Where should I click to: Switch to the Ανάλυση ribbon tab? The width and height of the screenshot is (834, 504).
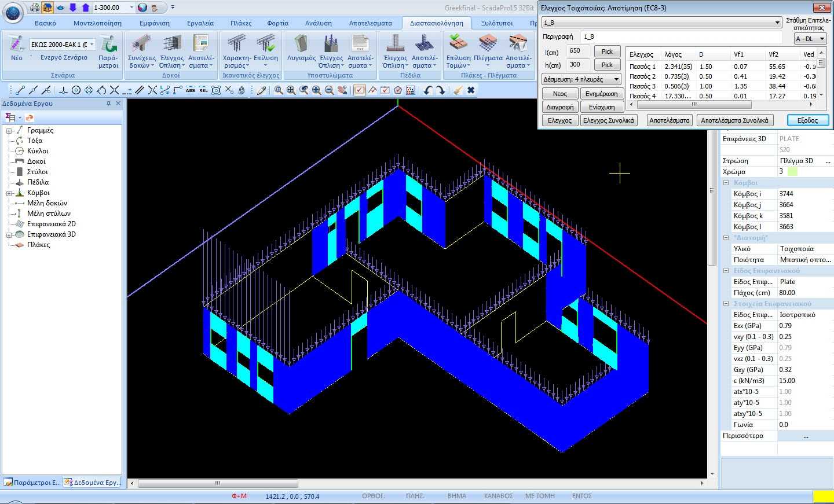point(319,23)
